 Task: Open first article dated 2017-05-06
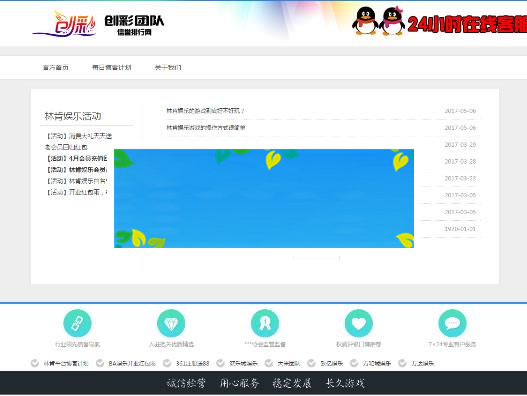[205, 111]
